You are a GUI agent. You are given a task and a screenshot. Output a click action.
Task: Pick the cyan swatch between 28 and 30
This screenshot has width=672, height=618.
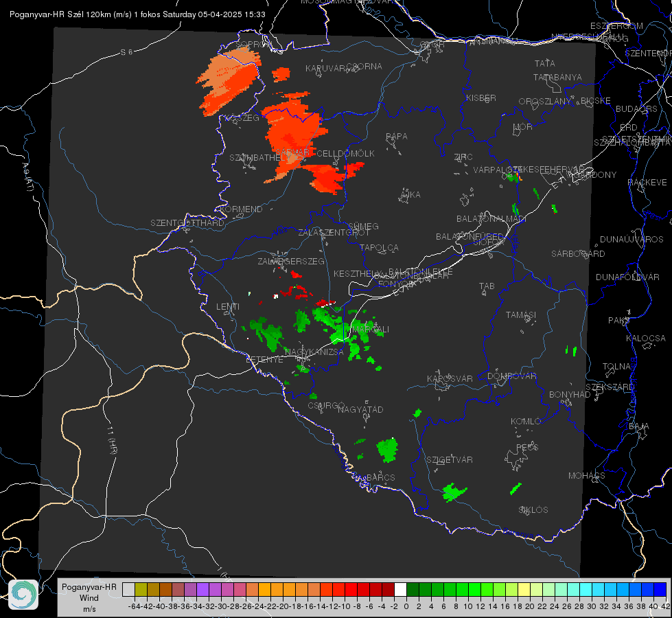point(586,589)
